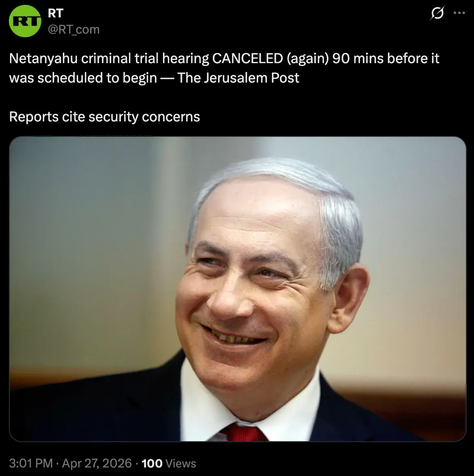Click the blurred background of photo

coord(91,243)
